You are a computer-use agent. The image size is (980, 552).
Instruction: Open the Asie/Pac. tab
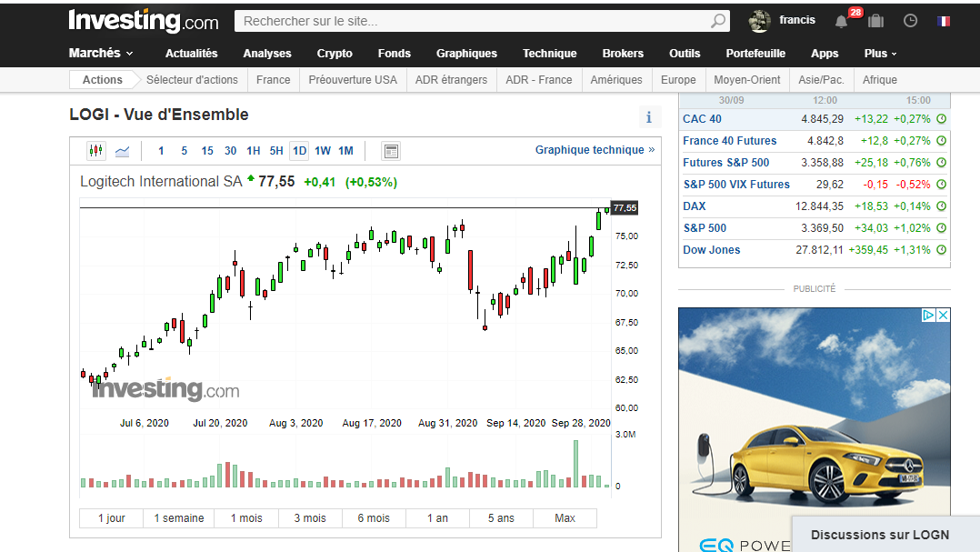coord(821,80)
